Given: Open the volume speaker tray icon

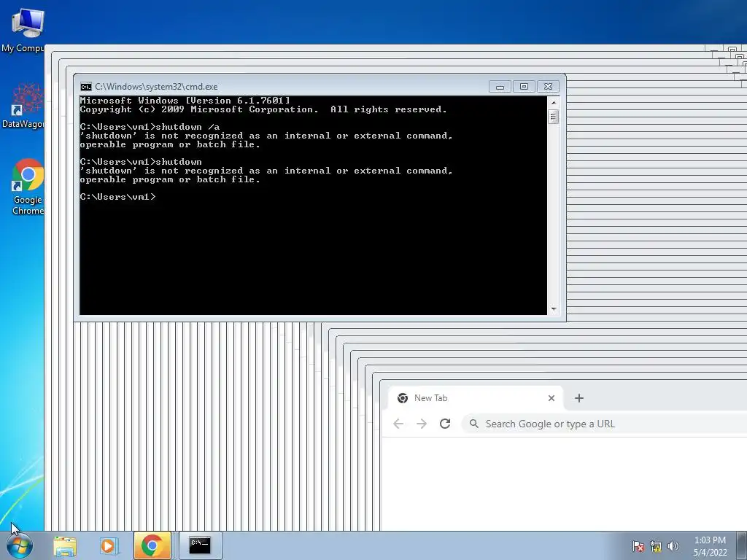Looking at the screenshot, I should coord(673,546).
